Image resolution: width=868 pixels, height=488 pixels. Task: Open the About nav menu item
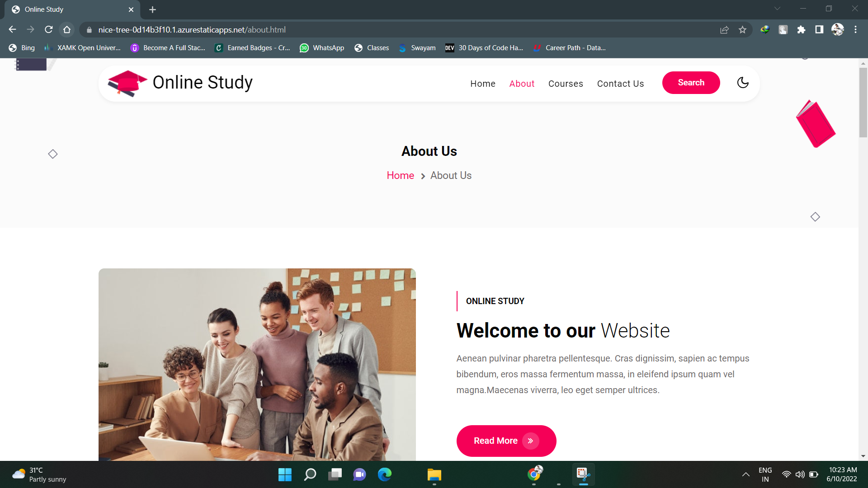tap(522, 84)
